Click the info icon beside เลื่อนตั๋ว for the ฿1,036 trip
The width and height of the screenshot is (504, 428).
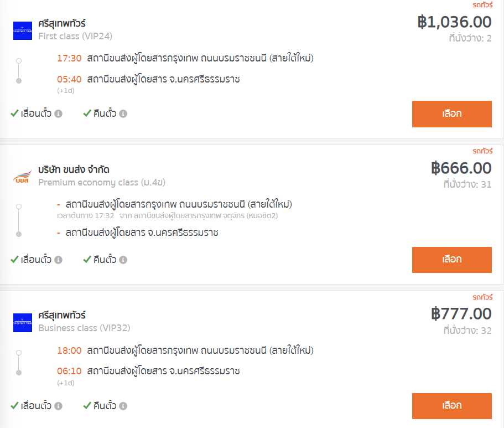[x=58, y=114]
